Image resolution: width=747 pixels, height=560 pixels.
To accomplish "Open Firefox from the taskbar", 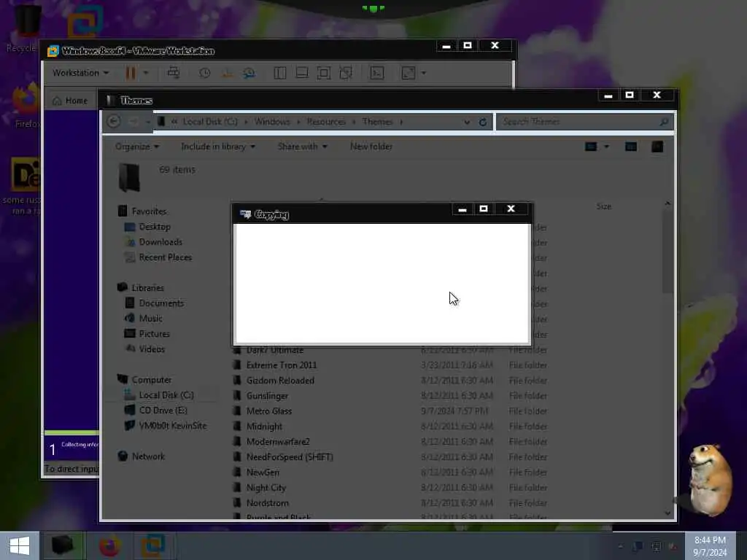I will point(109,545).
